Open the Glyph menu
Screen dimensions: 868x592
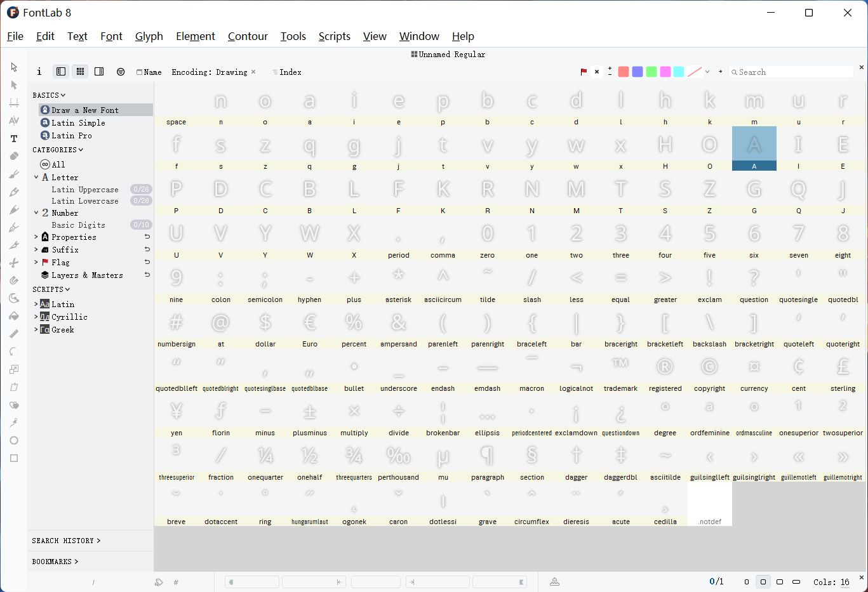[149, 36]
